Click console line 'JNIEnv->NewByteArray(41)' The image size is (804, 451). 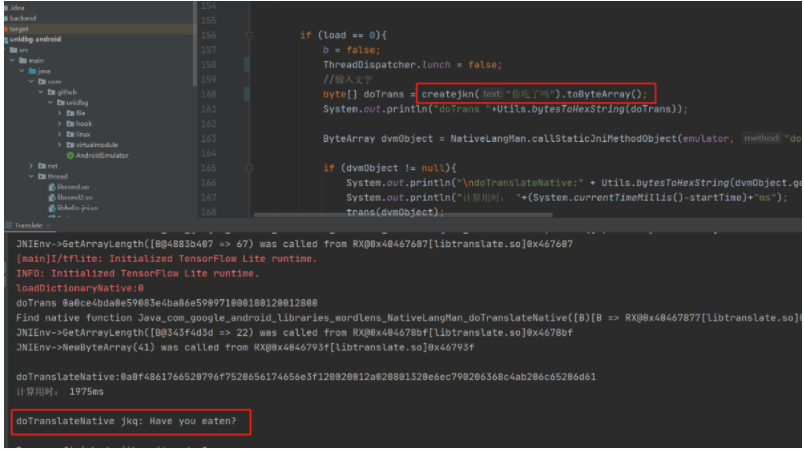245,347
